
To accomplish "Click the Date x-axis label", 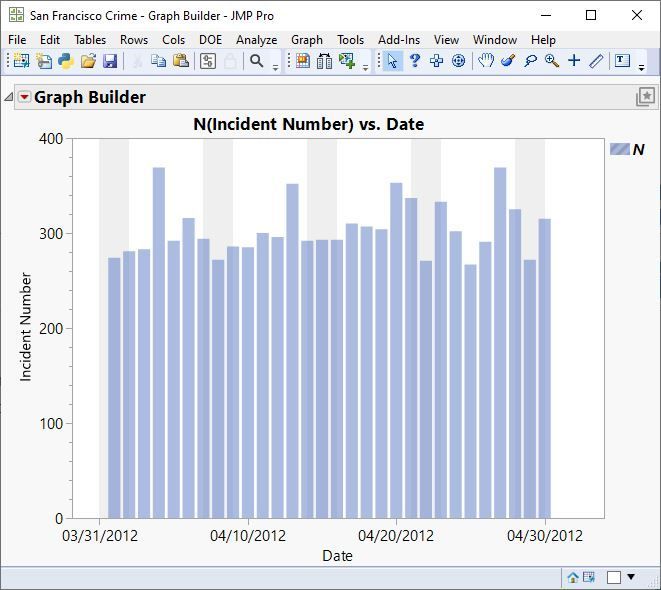I will pyautogui.click(x=337, y=556).
